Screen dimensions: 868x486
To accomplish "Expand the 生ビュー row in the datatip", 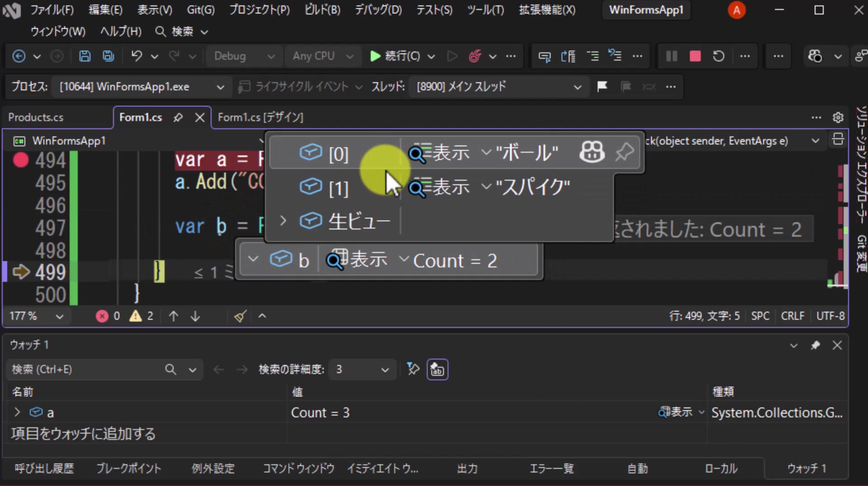I will (x=283, y=221).
